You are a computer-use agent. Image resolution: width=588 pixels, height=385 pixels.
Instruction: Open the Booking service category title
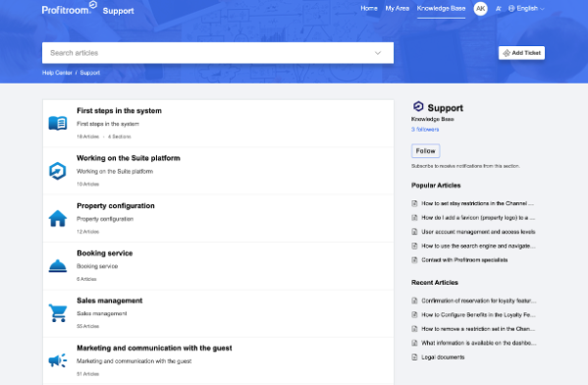pyautogui.click(x=105, y=253)
